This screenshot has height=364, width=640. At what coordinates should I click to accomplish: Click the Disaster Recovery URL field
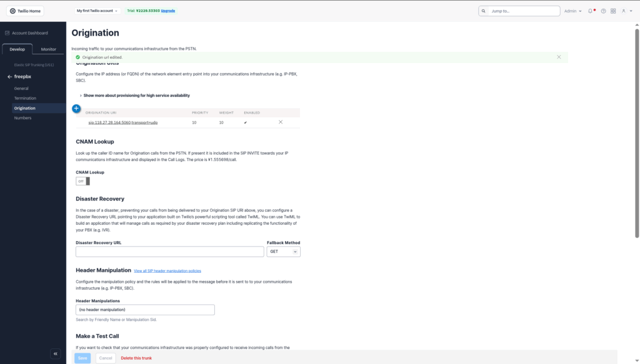click(169, 252)
